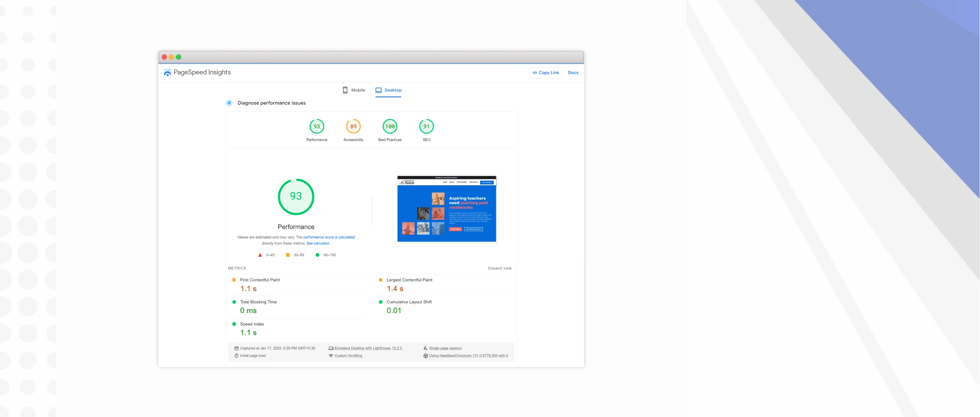Click Emulated Desktop with Lighthouse 12.2.3
980x417 pixels.
coord(368,348)
